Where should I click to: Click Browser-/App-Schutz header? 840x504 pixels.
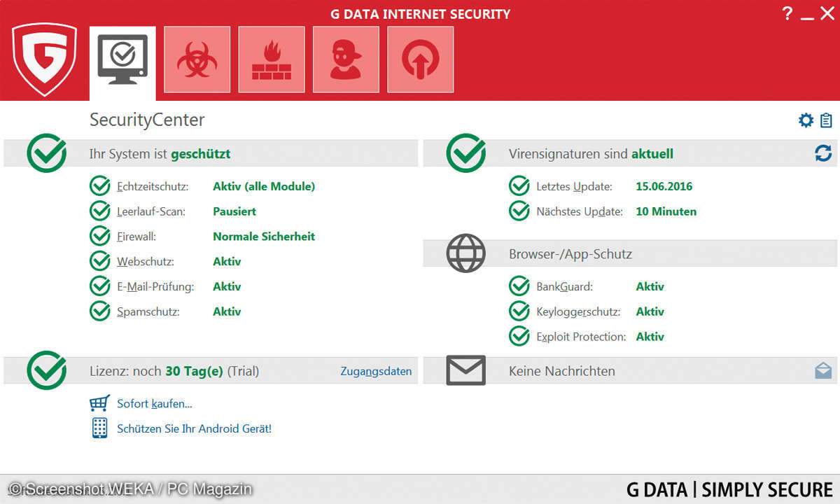coord(570,254)
